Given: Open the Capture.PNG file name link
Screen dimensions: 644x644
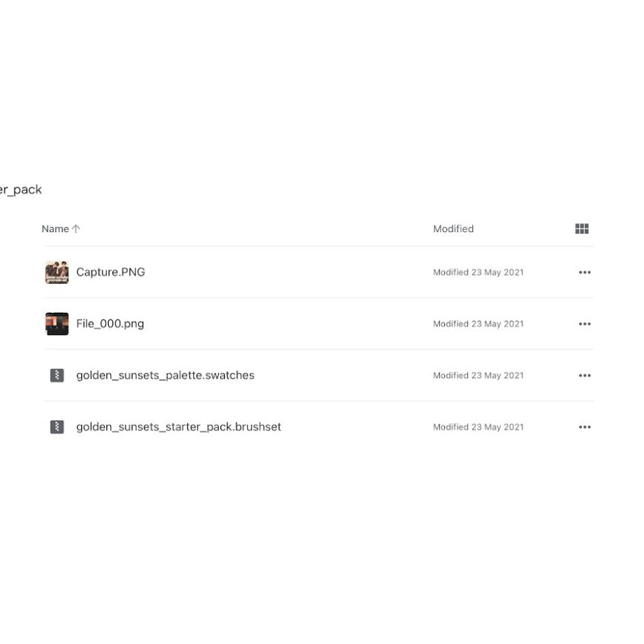Looking at the screenshot, I should pyautogui.click(x=110, y=272).
